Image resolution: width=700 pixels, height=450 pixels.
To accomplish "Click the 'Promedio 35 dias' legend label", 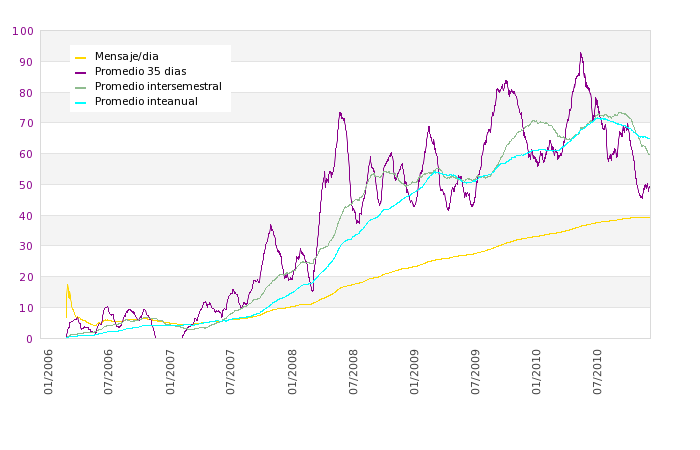I will 140,71.
